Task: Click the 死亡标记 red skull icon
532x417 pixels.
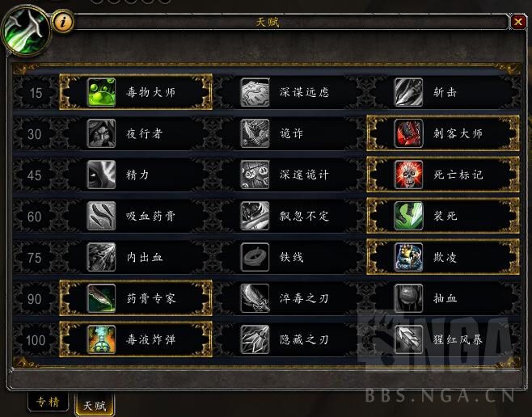Action: coord(408,175)
